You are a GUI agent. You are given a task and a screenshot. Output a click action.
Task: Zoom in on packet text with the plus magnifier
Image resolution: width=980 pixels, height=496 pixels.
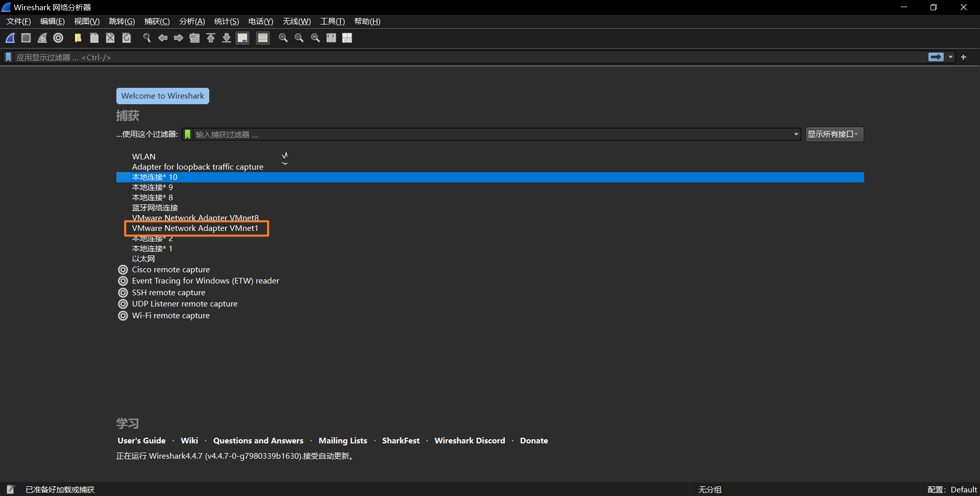[x=283, y=38]
